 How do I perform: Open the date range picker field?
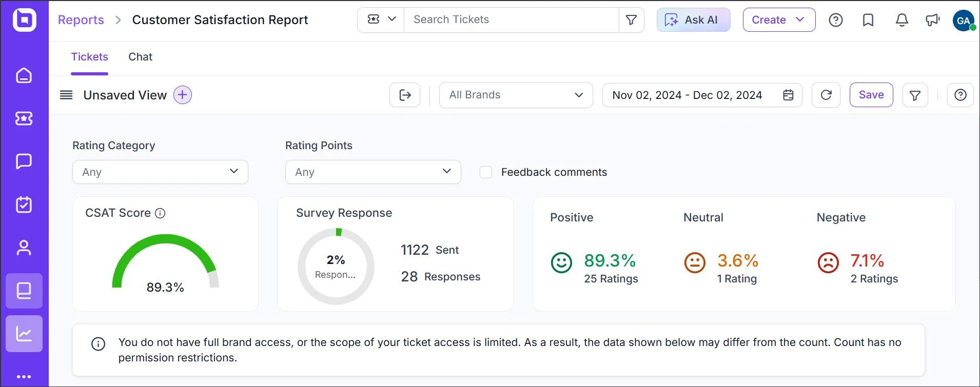coord(702,95)
